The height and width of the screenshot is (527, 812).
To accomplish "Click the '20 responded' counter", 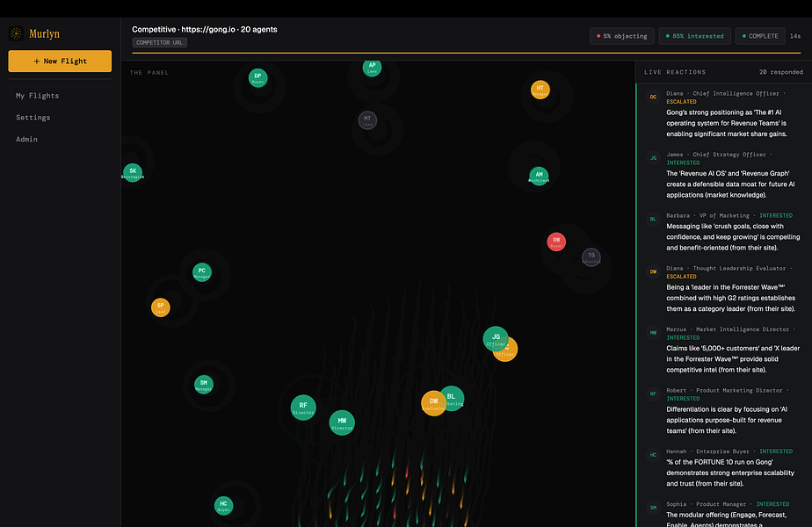I will [781, 72].
